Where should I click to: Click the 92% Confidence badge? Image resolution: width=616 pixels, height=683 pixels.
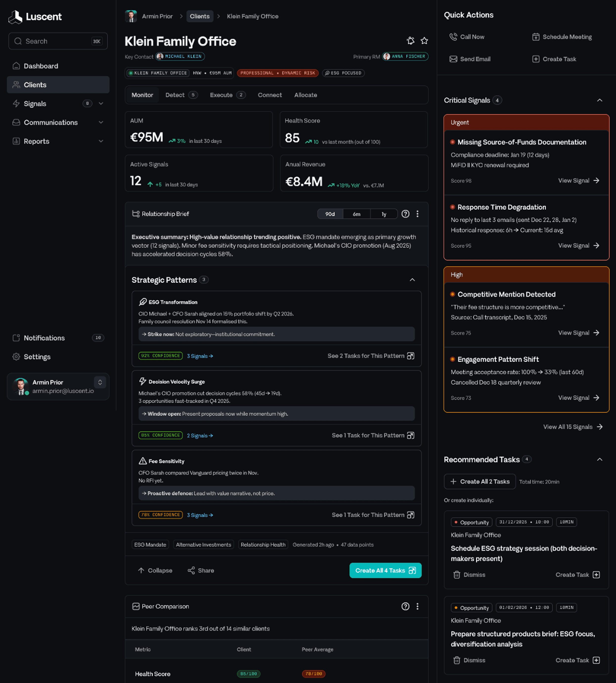(160, 356)
